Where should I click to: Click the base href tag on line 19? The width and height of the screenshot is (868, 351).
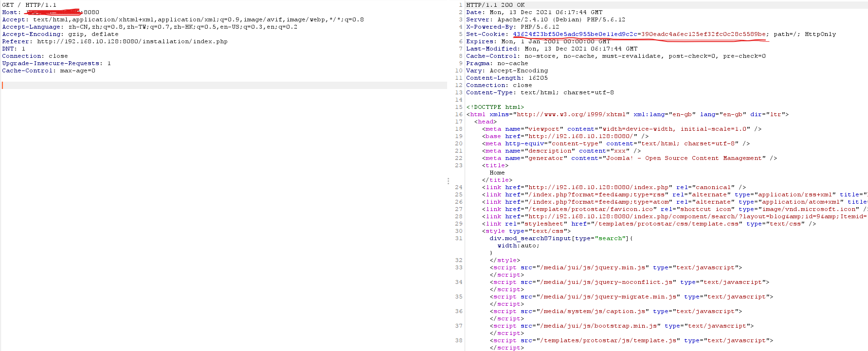[x=565, y=136]
